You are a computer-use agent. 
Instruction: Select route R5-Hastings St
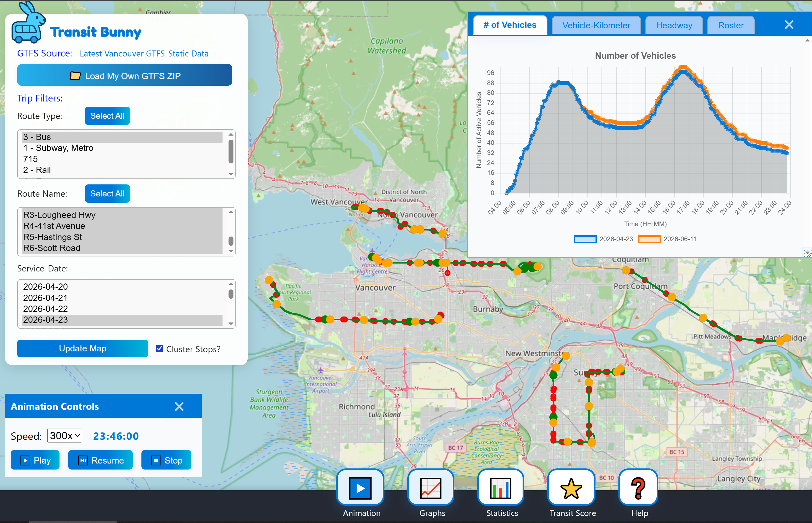pyautogui.click(x=122, y=237)
